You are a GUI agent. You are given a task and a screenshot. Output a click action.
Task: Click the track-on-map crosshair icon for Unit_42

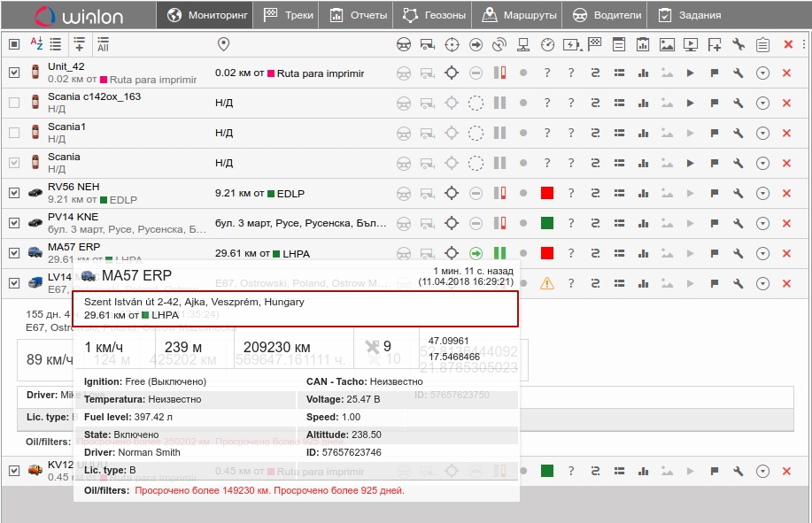click(452, 73)
